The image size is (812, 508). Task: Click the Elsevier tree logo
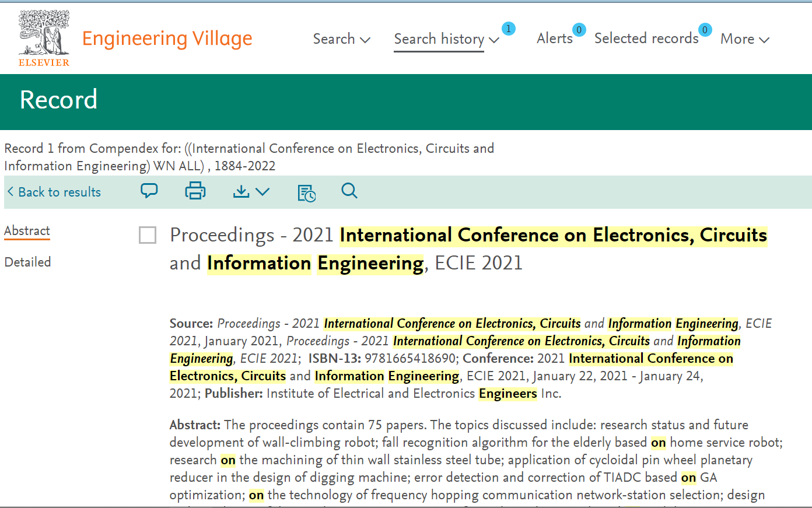pos(44,38)
